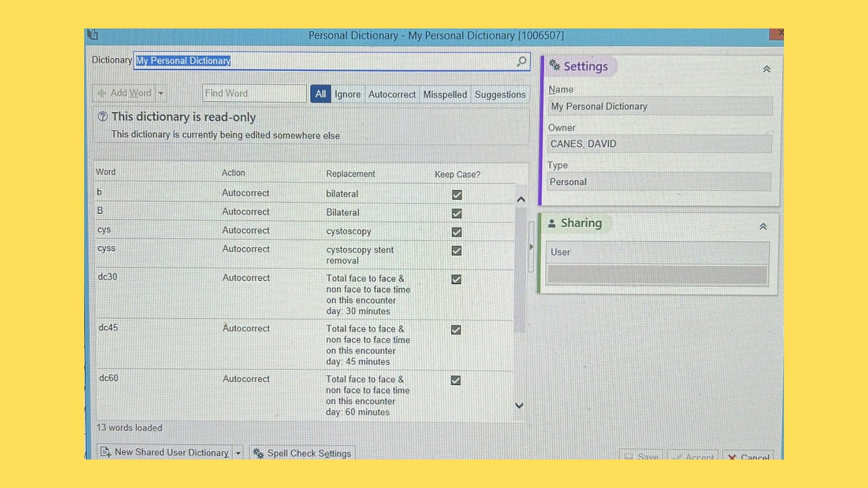
Task: Collapse the Settings panel
Action: [x=767, y=69]
